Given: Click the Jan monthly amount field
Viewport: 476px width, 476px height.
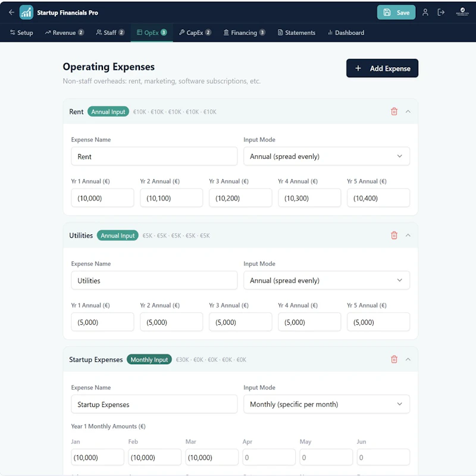Looking at the screenshot, I should (98, 457).
